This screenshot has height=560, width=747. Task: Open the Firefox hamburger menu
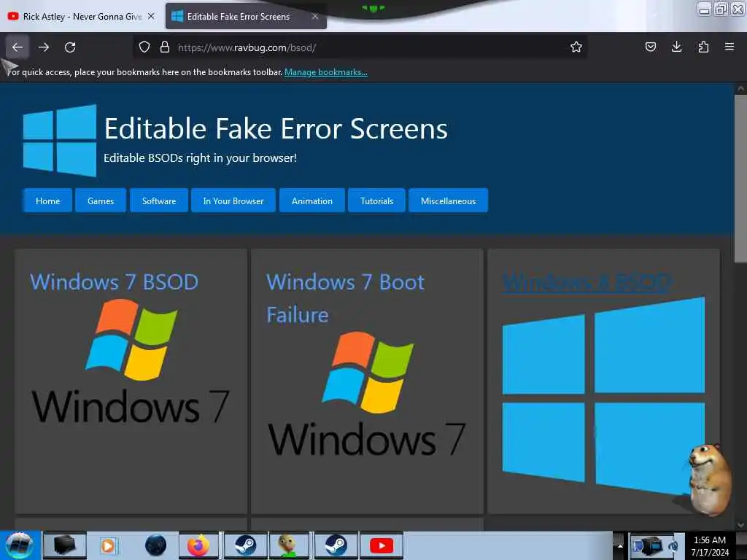tap(729, 47)
